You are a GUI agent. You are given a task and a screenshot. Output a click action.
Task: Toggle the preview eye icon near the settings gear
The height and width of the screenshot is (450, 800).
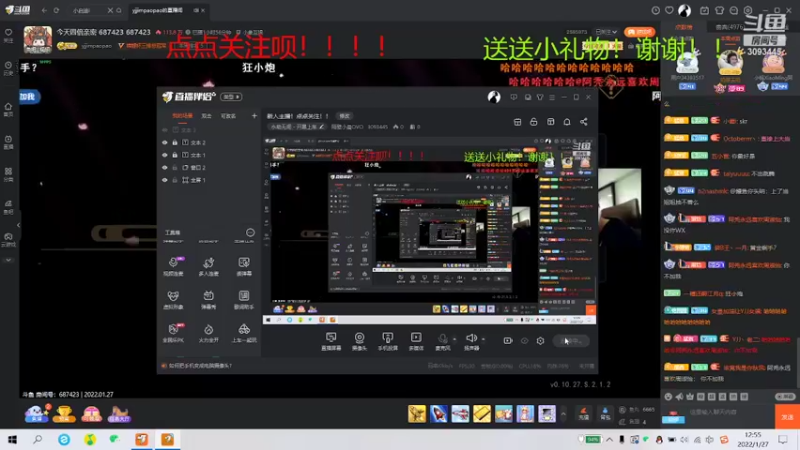pos(524,341)
